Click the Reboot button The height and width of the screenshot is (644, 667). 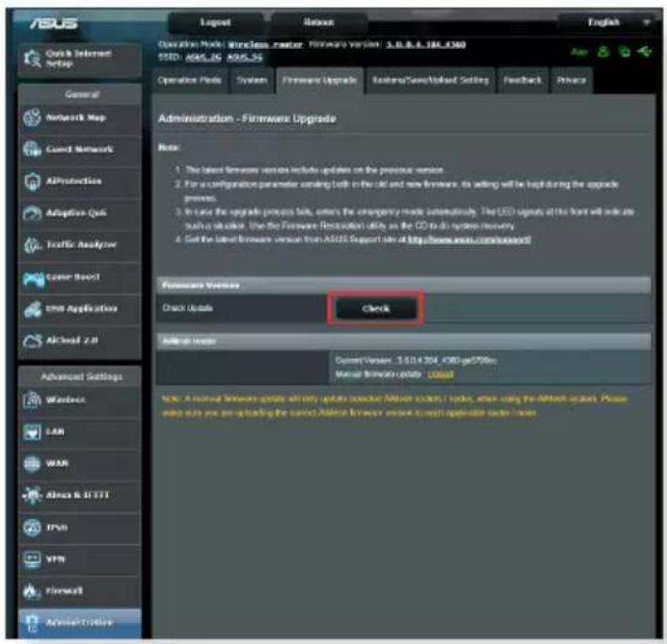tap(319, 23)
